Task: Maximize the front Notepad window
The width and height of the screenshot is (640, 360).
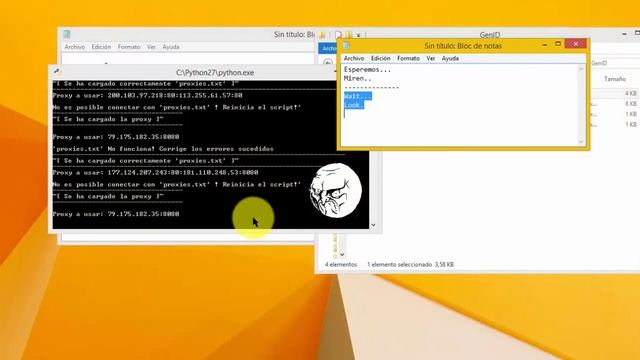Action: [x=558, y=44]
